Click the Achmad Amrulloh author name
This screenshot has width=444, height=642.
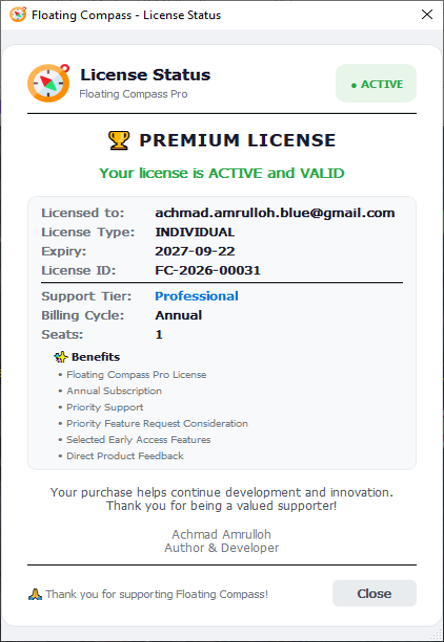pos(222,534)
